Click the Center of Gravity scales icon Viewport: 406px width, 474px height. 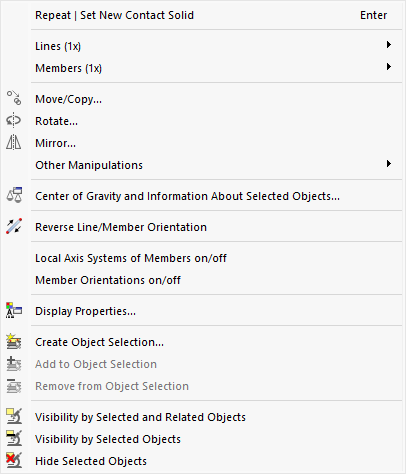click(14, 195)
